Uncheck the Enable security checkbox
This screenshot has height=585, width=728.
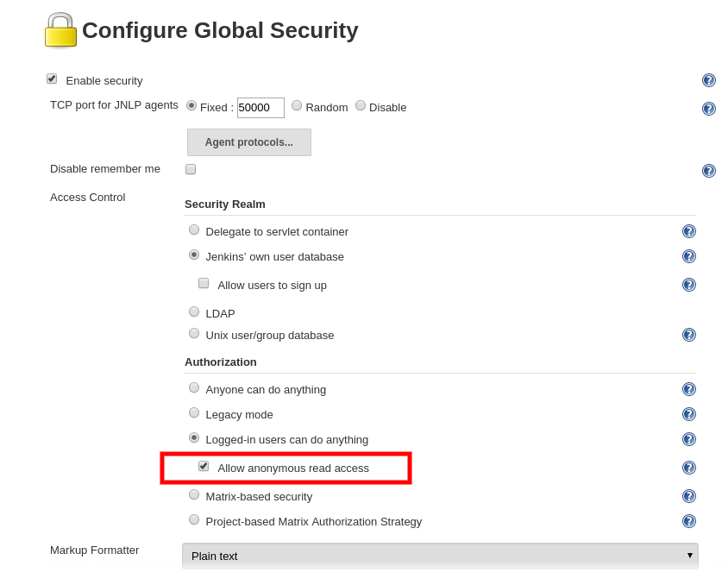[x=52, y=78]
